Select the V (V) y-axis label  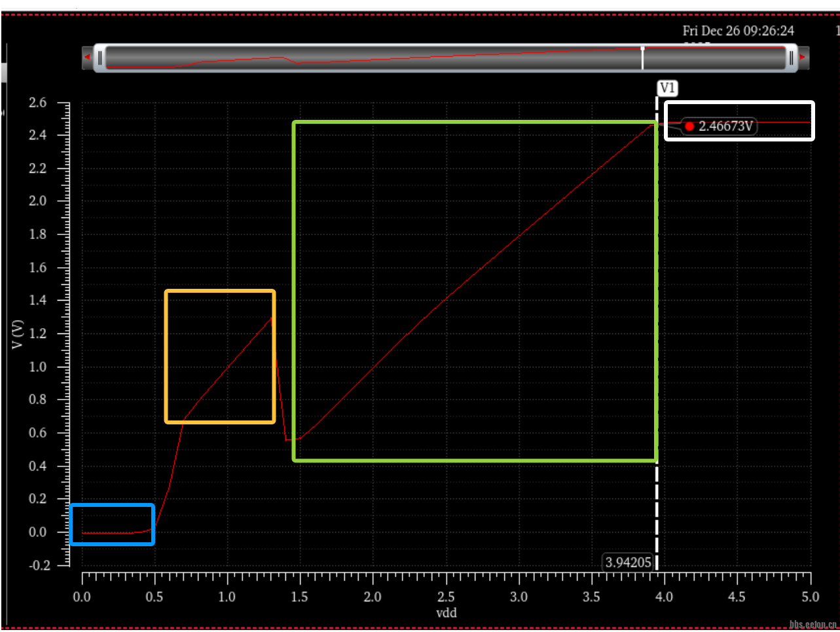point(18,334)
